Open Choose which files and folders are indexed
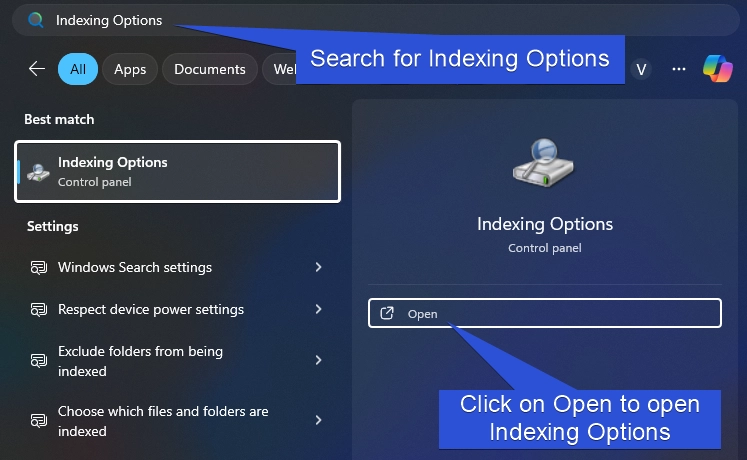The image size is (747, 460). point(177,421)
